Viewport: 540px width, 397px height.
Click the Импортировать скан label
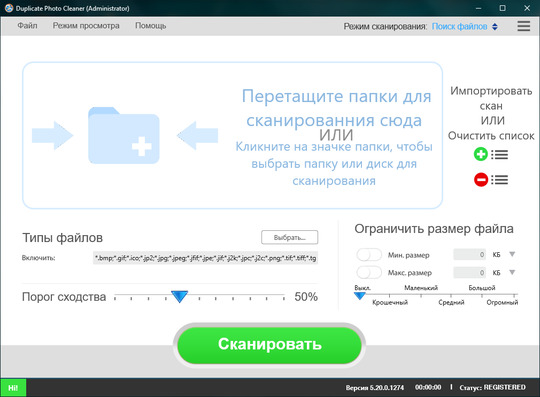491,98
